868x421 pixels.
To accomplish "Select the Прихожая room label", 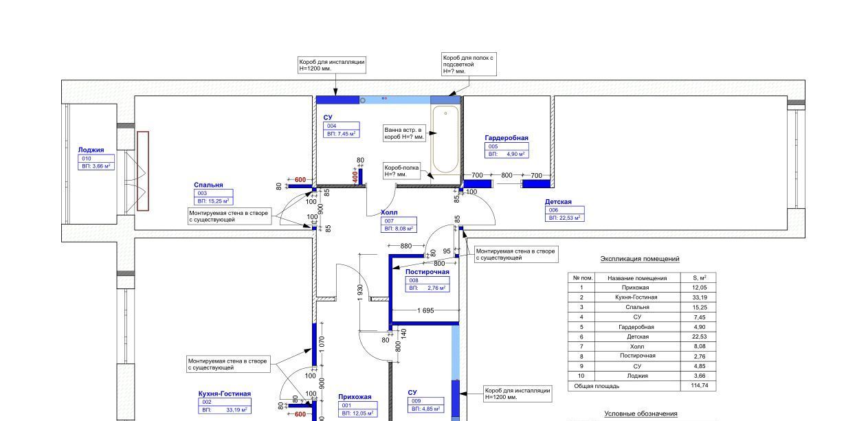I will click(x=355, y=396).
